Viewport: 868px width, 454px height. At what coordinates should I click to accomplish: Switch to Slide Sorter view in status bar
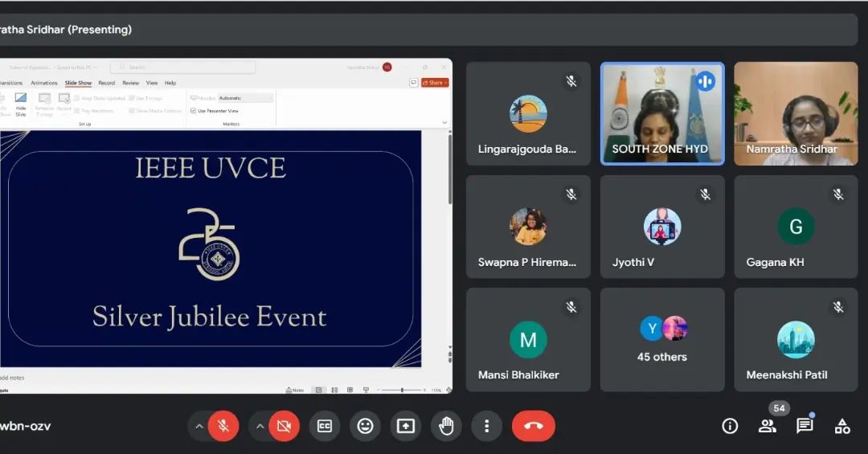click(334, 390)
